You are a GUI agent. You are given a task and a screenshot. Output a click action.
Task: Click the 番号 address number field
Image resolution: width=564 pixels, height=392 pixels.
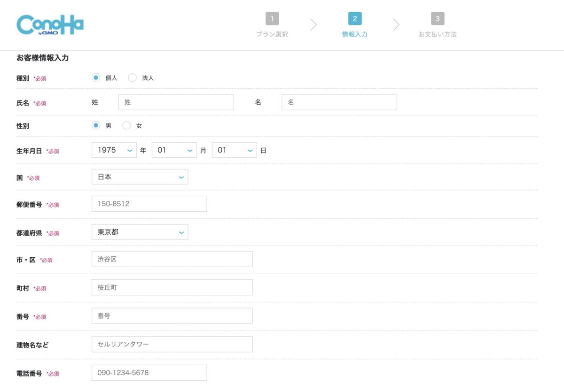172,316
